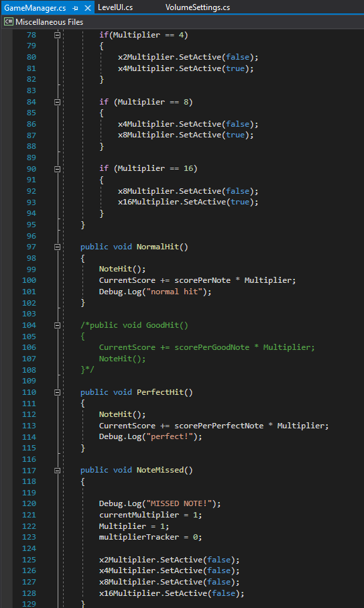Place cursor on scorePerPerfectNote variable
Screen dimensions: 364x608
[219, 426]
